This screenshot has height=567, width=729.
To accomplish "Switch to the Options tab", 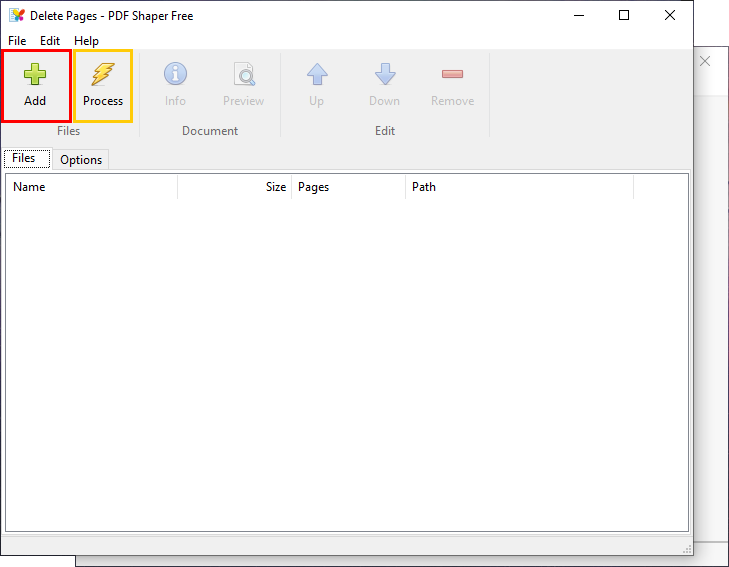I will (81, 160).
